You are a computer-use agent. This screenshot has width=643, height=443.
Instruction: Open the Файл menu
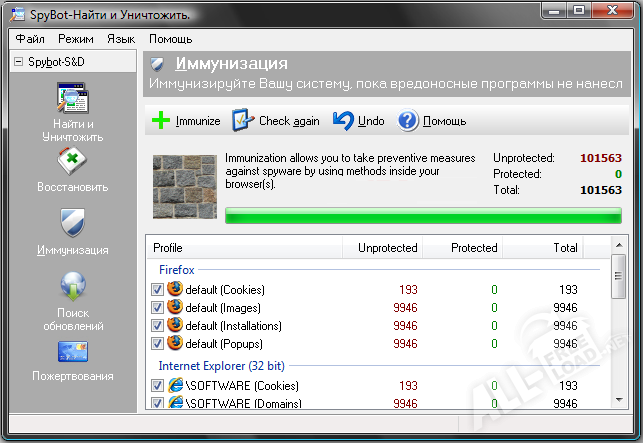[30, 39]
